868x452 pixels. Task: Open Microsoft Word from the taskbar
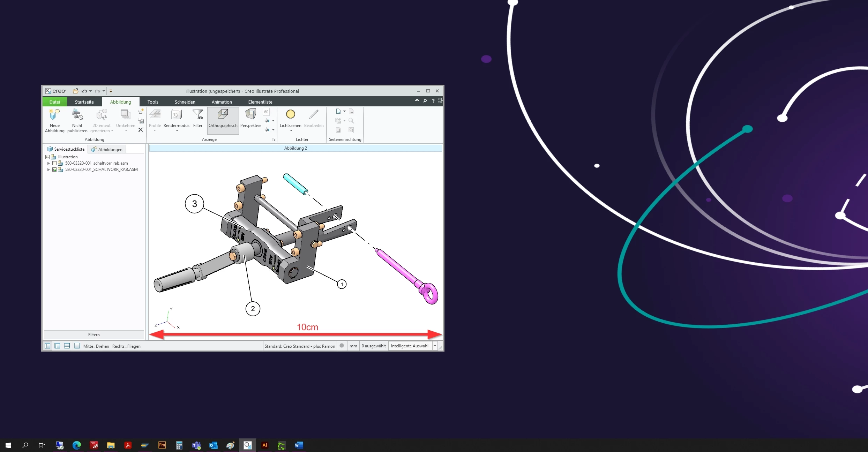(x=299, y=445)
